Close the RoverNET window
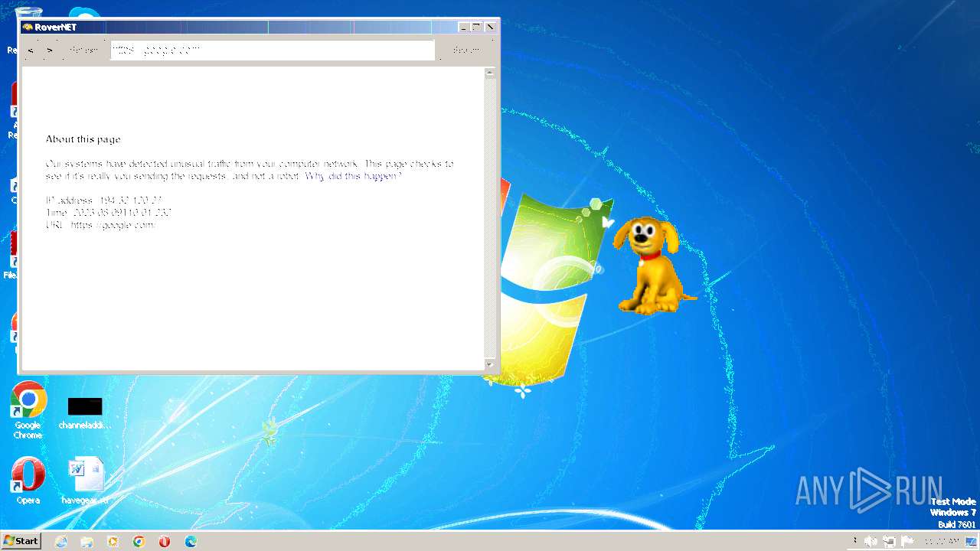Image resolution: width=980 pixels, height=551 pixels. (490, 27)
